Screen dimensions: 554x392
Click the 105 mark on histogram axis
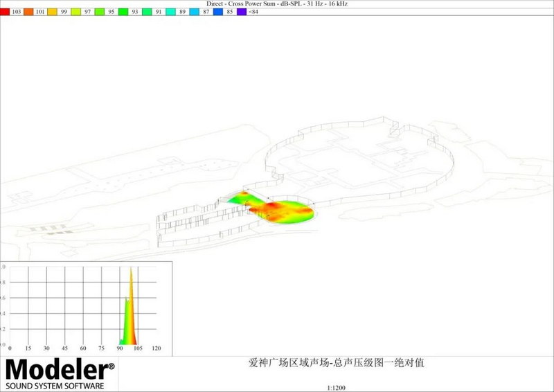(x=138, y=348)
